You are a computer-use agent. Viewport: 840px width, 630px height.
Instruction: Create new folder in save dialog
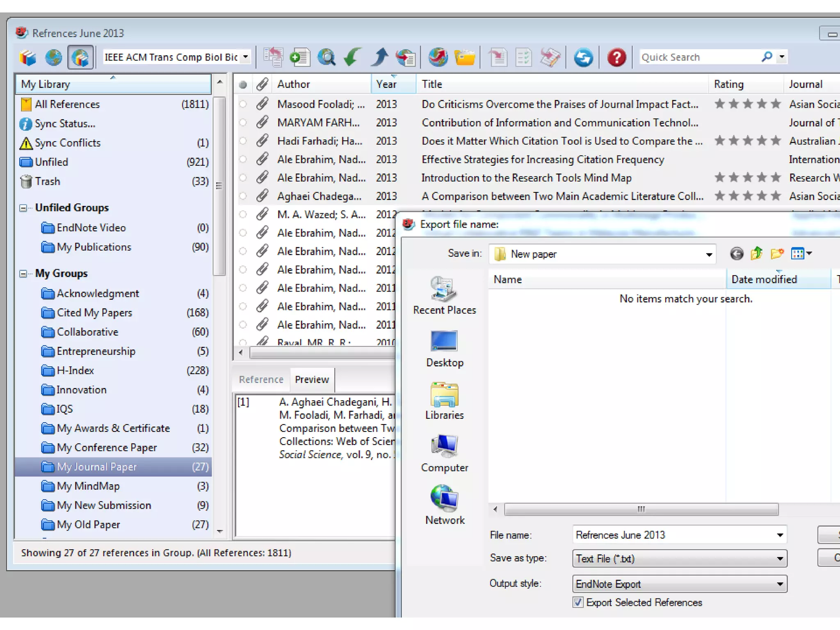tap(776, 254)
